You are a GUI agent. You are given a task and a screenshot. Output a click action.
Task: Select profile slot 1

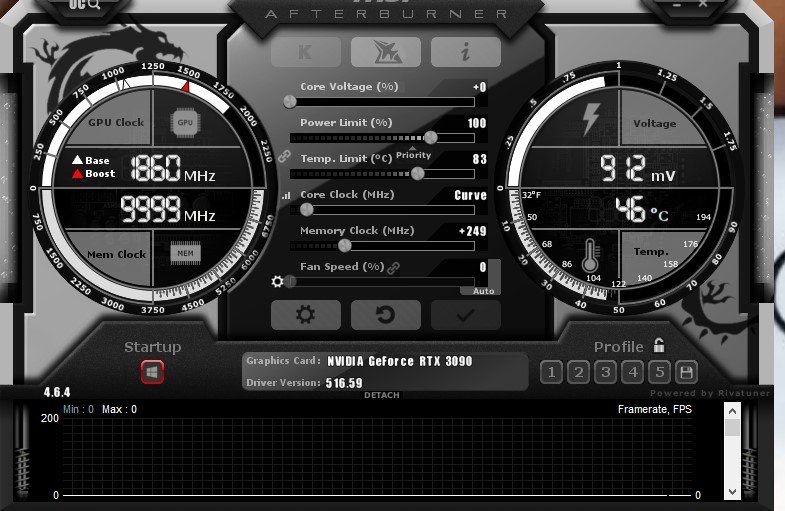(x=552, y=372)
